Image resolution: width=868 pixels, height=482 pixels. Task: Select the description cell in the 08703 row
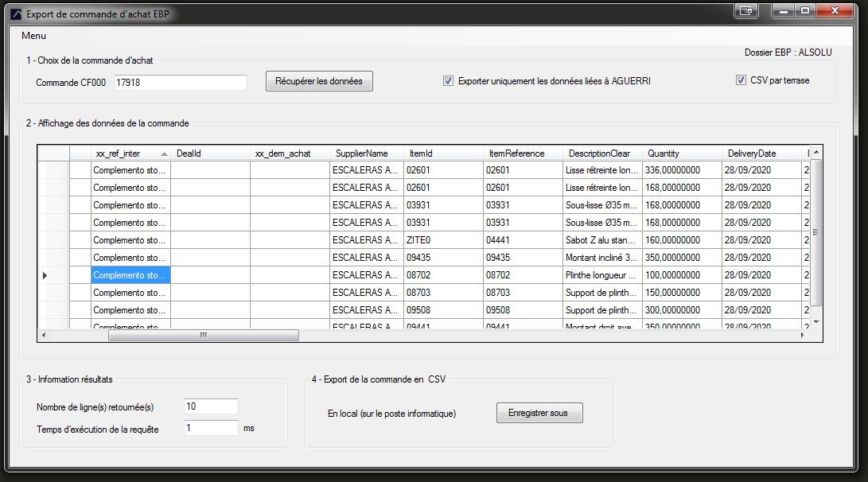point(603,293)
